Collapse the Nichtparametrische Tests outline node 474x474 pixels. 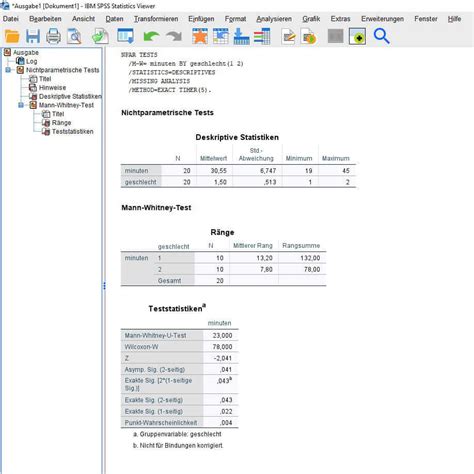(8, 70)
